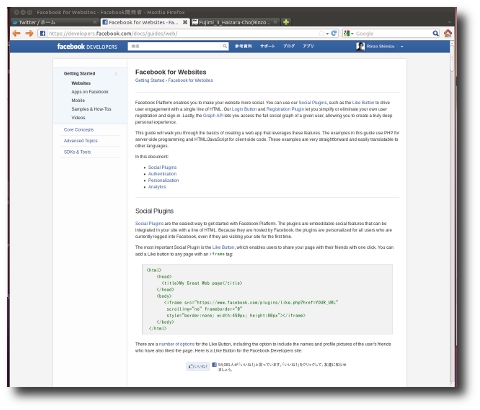The width and height of the screenshot is (480, 410).
Task: Open SDKs & Tools in the sidebar
Action: click(x=77, y=152)
